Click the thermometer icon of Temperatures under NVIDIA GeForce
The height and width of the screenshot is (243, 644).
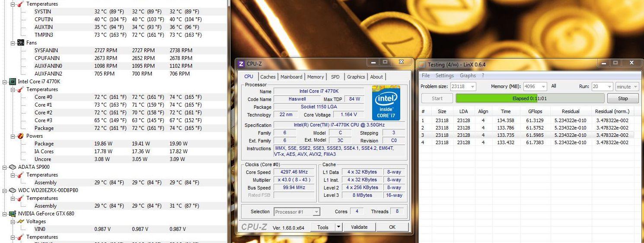pos(20,237)
